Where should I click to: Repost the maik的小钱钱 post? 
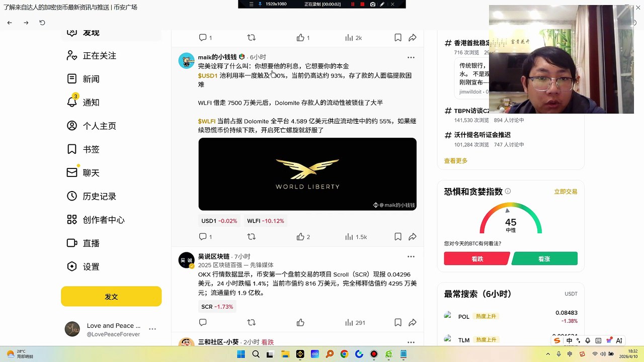pyautogui.click(x=252, y=237)
